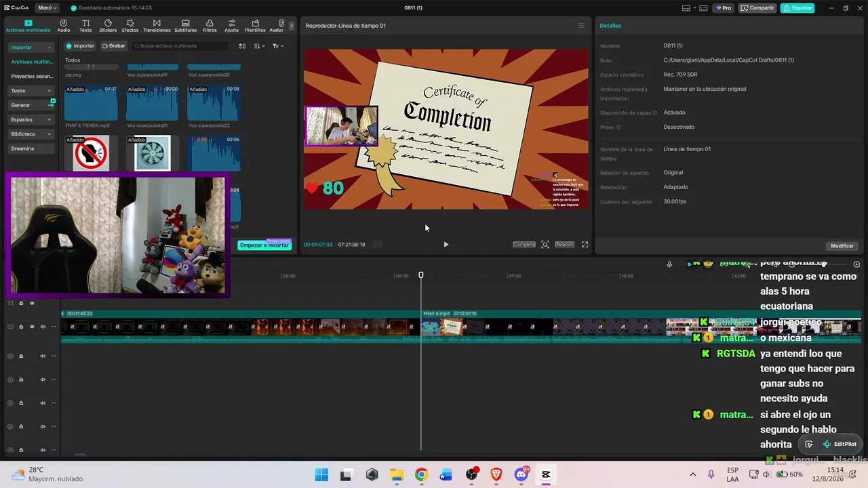
Task: Open the Subtítulos tab
Action: [185, 26]
